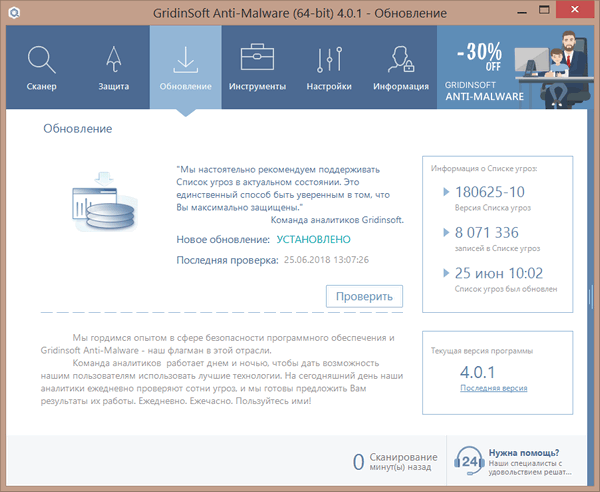Click the GridinSoft logo in title bar
The width and height of the screenshot is (600, 492).
[x=14, y=13]
